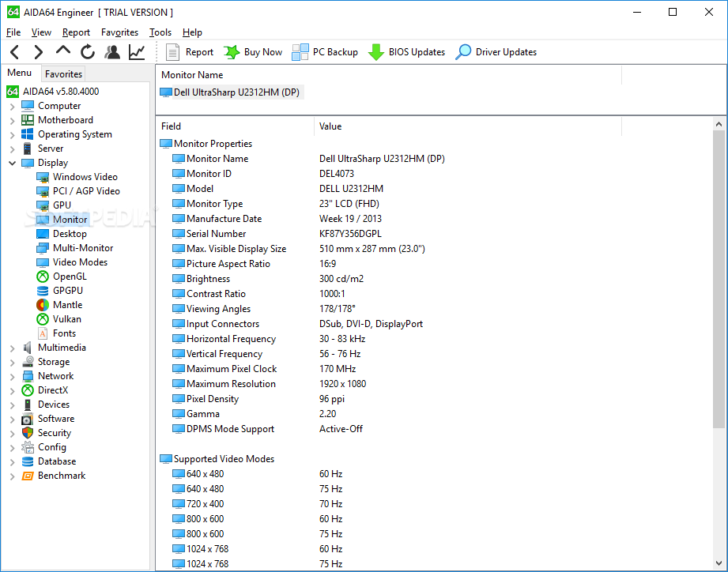Select the Input Connectors row
This screenshot has width=728, height=572.
(434, 324)
